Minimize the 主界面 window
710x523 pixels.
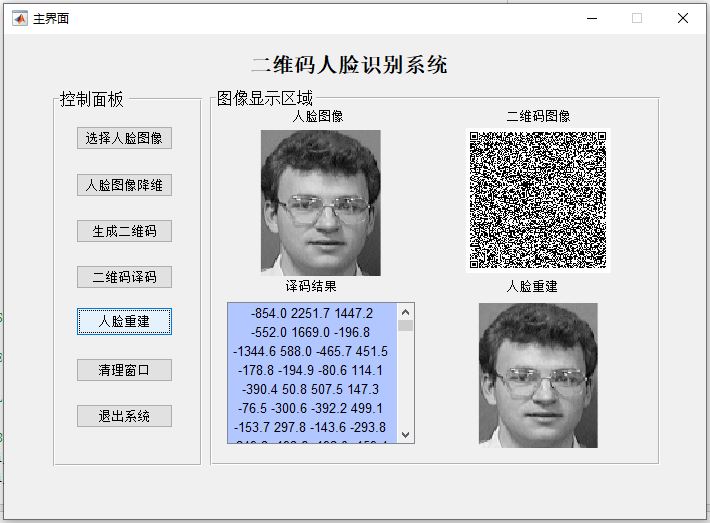click(x=592, y=19)
